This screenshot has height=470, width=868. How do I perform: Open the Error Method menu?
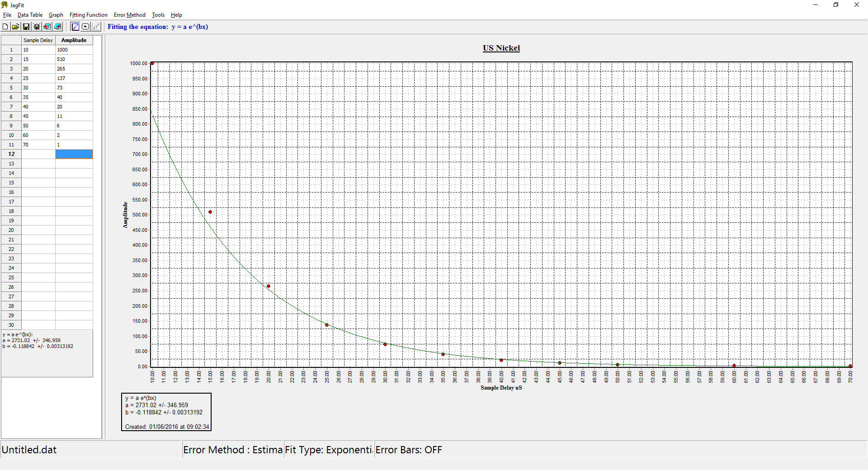129,15
